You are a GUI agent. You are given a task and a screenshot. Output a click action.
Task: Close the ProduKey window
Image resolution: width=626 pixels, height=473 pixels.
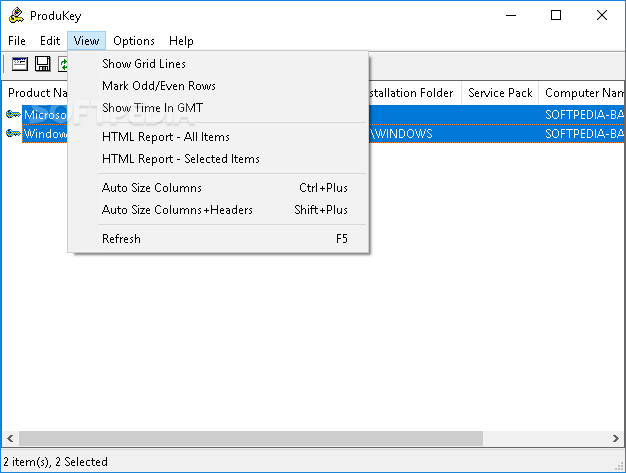[x=602, y=16]
